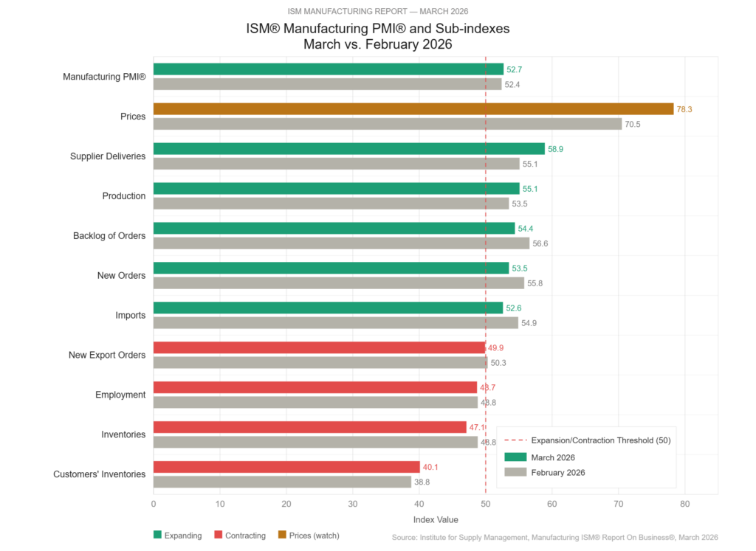Click the Institute for Supply Management source line

554,538
